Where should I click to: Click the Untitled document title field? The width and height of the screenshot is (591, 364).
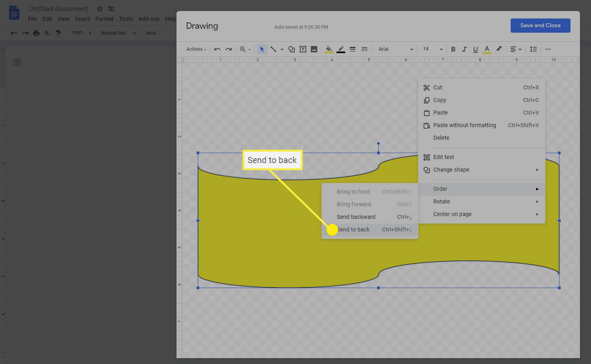click(58, 9)
